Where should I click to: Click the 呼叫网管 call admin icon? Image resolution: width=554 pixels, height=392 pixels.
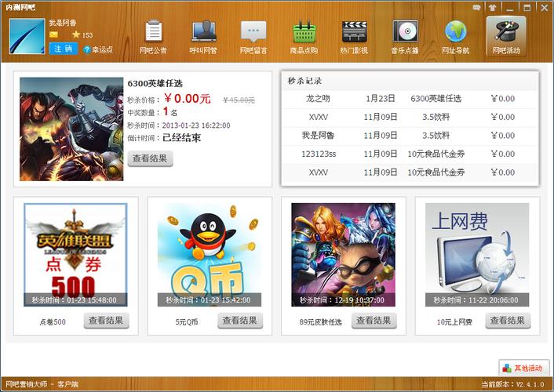203,37
